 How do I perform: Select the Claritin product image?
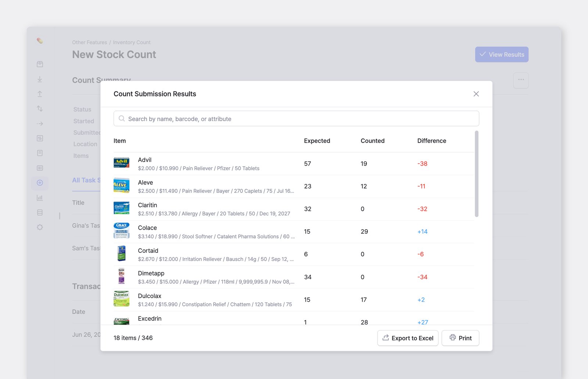pos(121,209)
